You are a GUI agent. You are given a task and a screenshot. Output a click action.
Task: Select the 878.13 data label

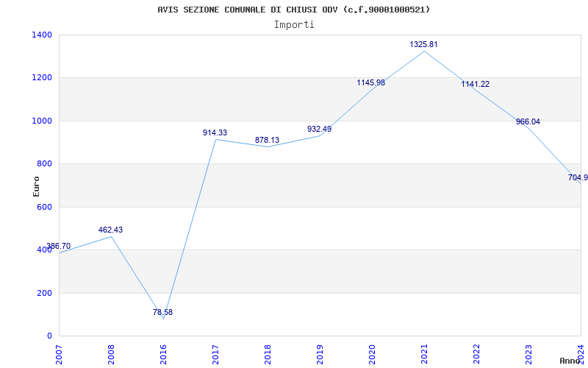point(267,140)
